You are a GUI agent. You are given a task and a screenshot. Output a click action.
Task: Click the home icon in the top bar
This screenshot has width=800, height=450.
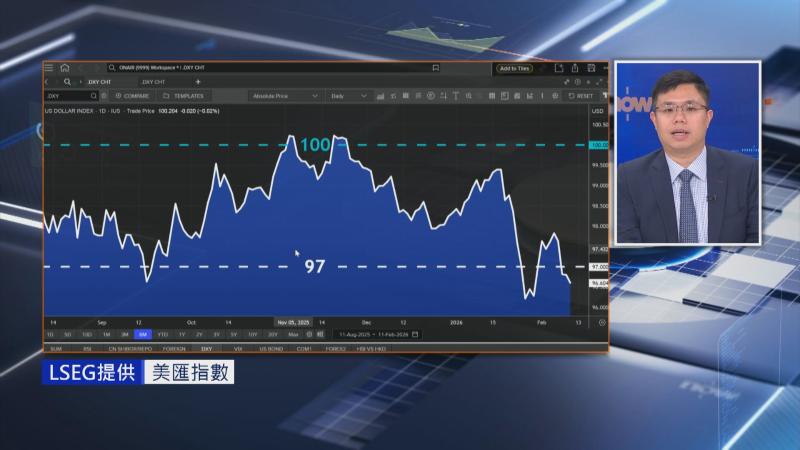pyautogui.click(x=64, y=68)
